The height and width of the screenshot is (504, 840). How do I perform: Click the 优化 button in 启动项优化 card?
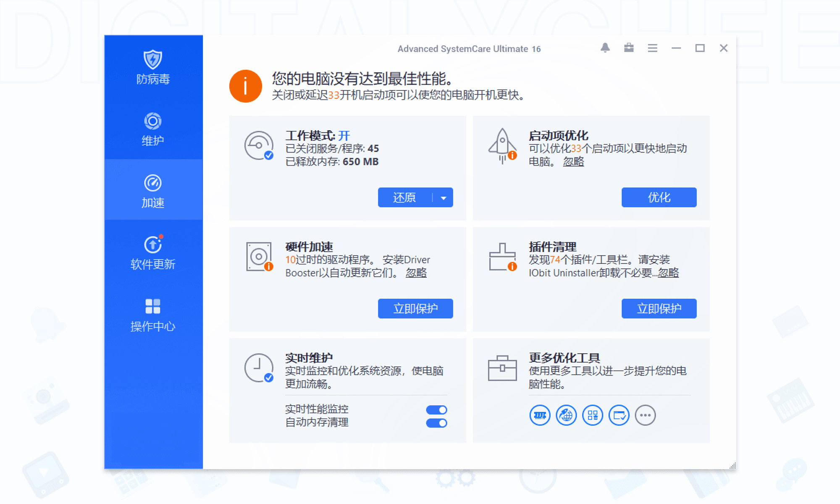pyautogui.click(x=659, y=197)
